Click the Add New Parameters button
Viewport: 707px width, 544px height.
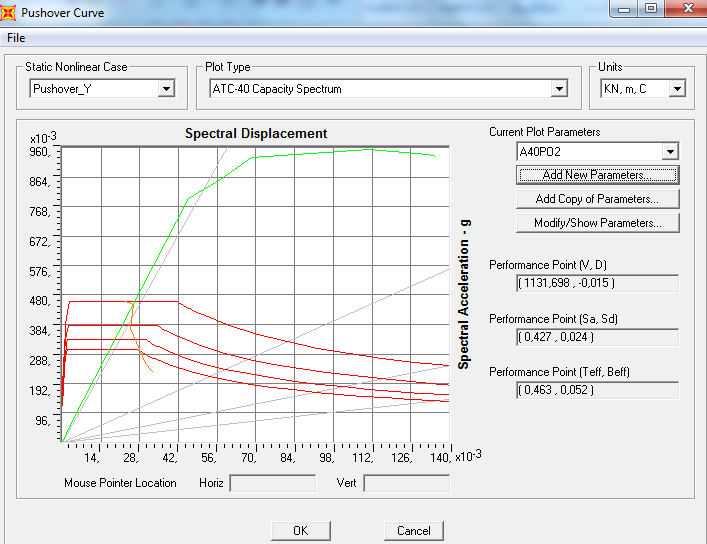[598, 175]
